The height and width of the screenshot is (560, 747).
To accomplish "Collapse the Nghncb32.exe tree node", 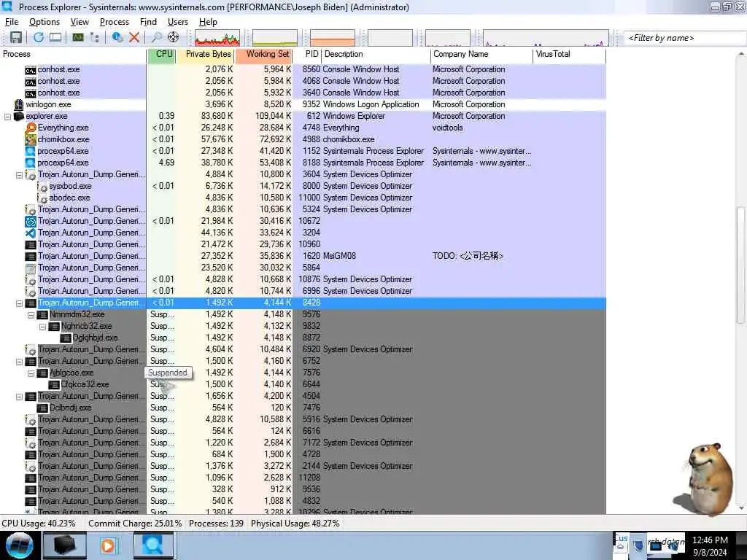I will tap(42, 327).
